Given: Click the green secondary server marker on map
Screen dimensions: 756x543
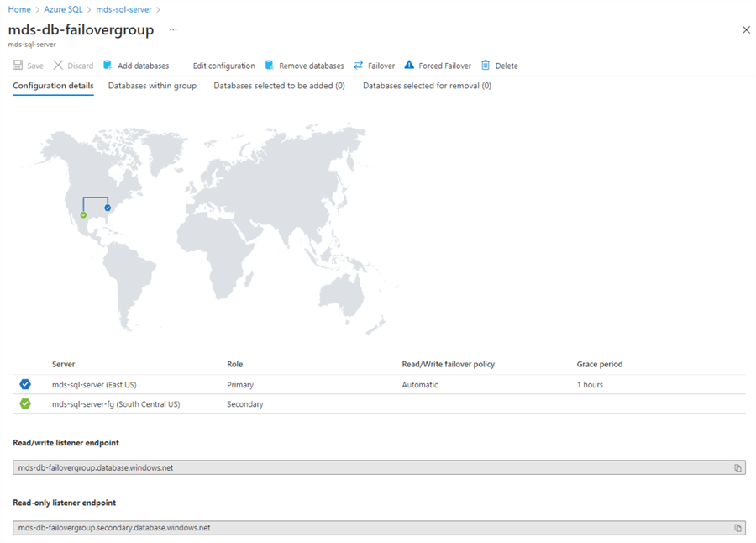Looking at the screenshot, I should (83, 215).
